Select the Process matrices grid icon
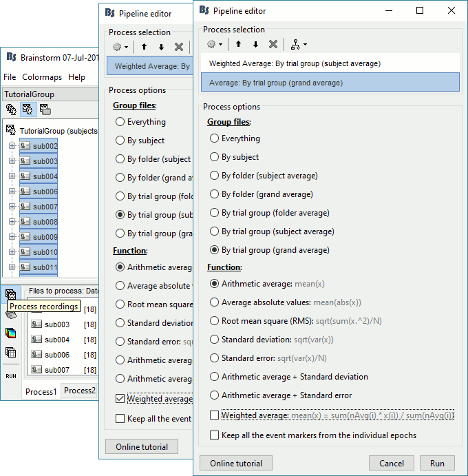 click(x=11, y=353)
